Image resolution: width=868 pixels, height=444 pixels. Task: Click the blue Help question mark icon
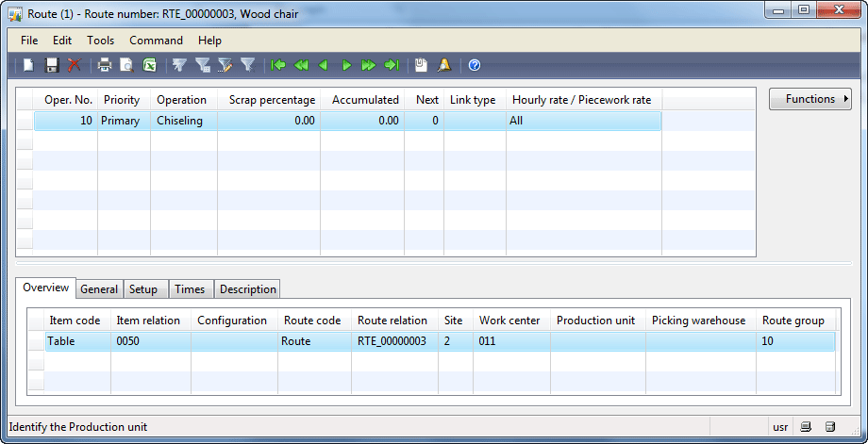point(475,65)
